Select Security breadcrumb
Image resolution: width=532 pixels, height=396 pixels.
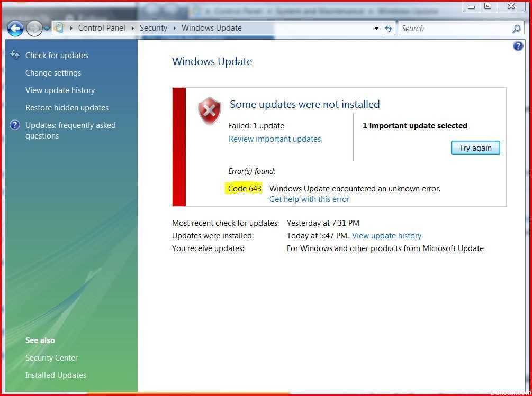[154, 28]
